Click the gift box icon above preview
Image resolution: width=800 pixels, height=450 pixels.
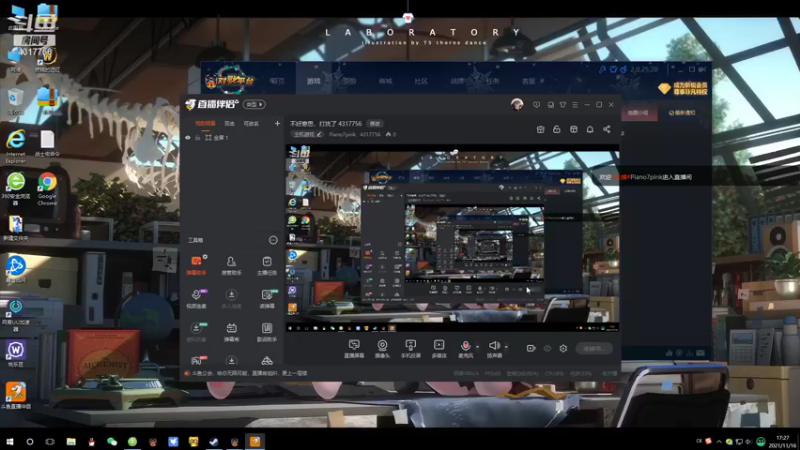pyautogui.click(x=540, y=130)
